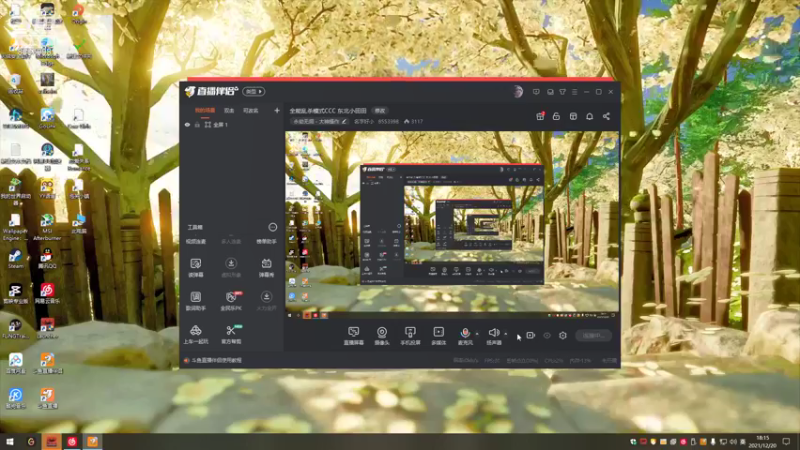Switch to the third scene tab
The height and width of the screenshot is (450, 800).
251,111
